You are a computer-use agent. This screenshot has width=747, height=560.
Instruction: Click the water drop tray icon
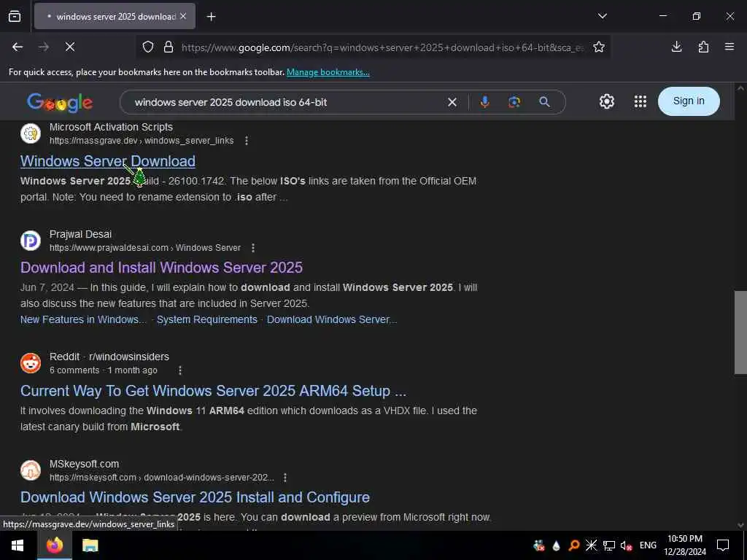pos(556,545)
